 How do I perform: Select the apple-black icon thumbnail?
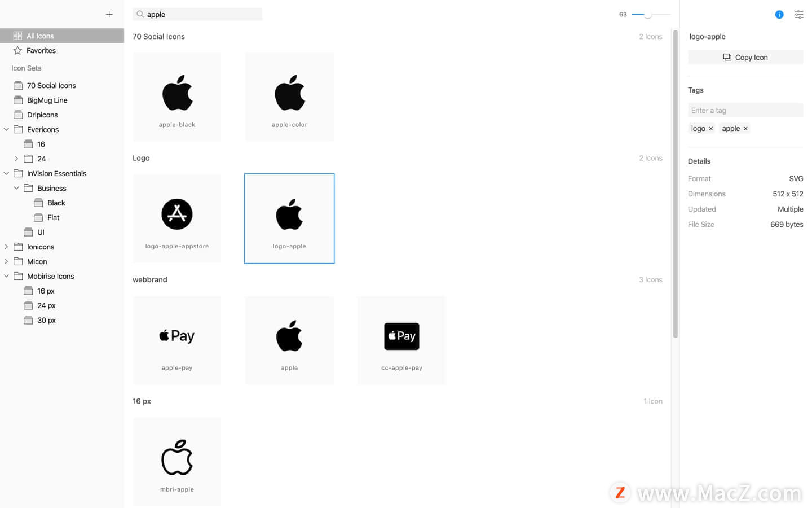click(x=177, y=97)
